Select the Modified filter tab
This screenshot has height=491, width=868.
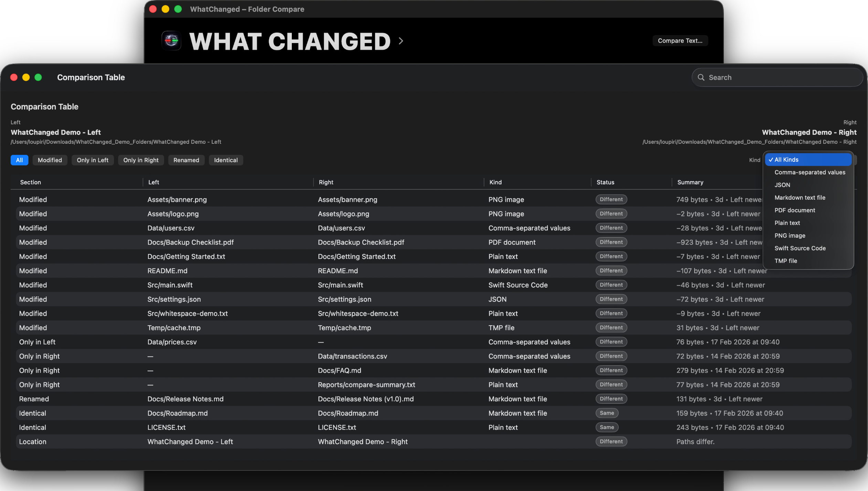click(x=50, y=160)
